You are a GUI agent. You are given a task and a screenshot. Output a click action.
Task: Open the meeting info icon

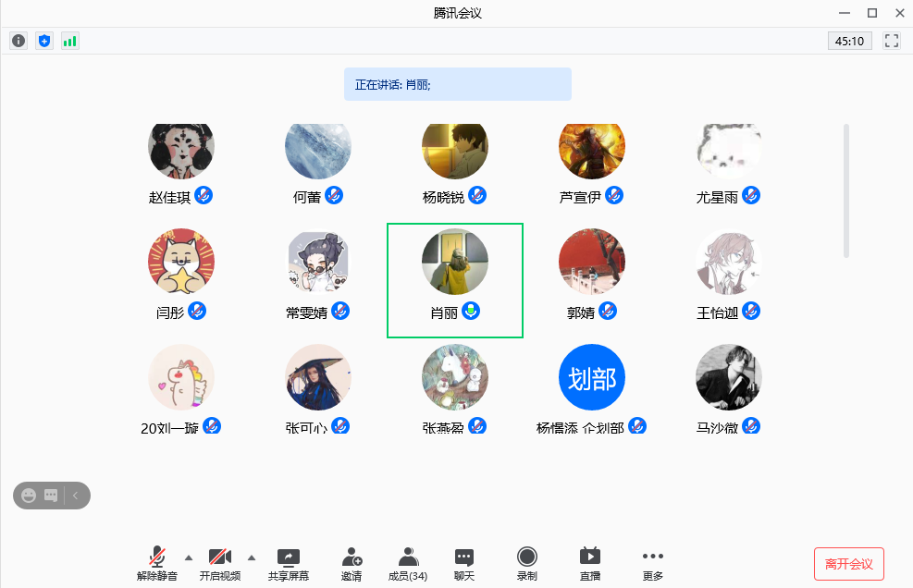(19, 41)
